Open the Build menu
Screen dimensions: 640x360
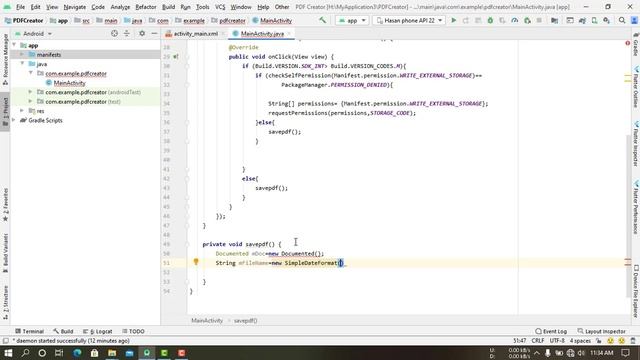pyautogui.click(x=168, y=7)
